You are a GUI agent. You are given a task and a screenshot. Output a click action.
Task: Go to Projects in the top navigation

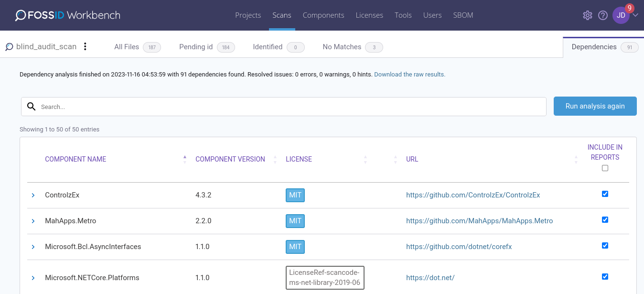tap(248, 15)
